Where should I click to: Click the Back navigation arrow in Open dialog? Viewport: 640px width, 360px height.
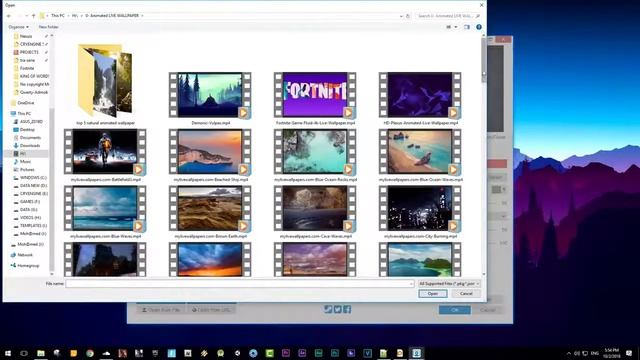click(9, 16)
